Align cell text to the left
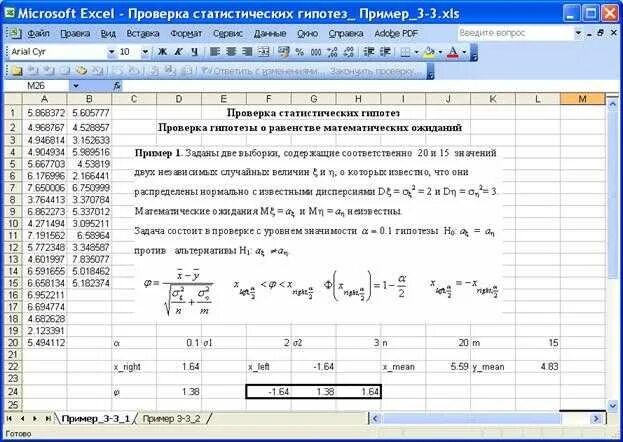Image resolution: width=623 pixels, height=442 pixels. point(215,52)
